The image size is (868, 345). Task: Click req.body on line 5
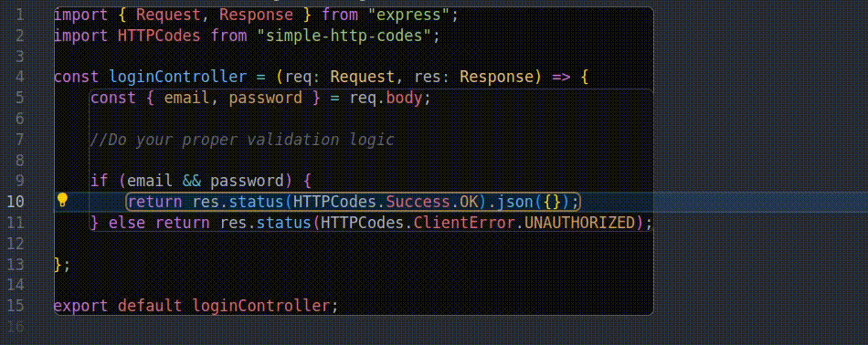click(x=386, y=98)
